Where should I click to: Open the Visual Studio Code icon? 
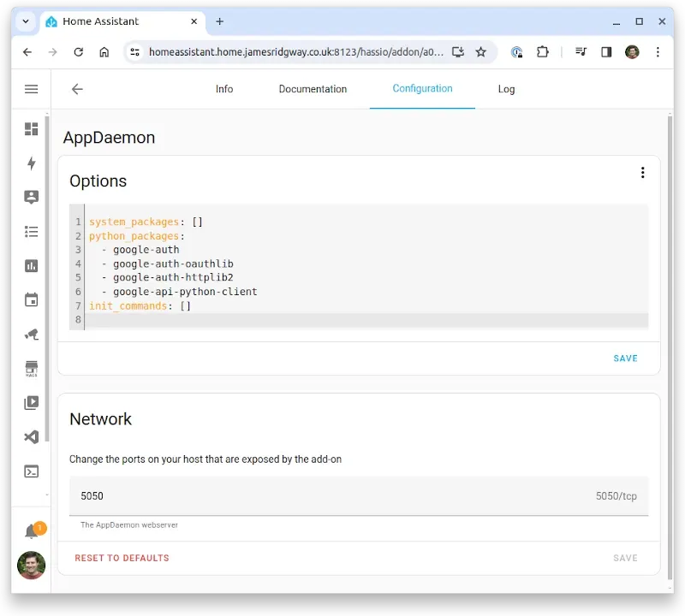(x=31, y=437)
